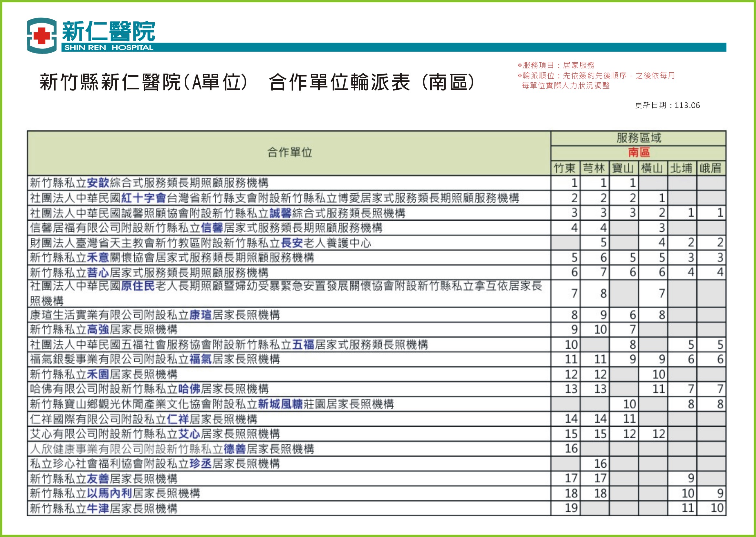Screen dimensions: 756x537
Task: Select the 誠馨綜合式服務類長照機構 row
Action: 377,213
